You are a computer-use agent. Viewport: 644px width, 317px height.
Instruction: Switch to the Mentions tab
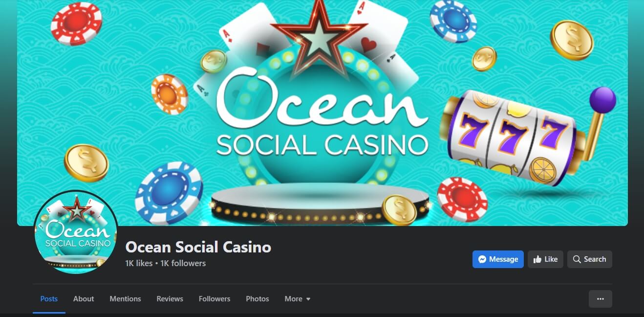click(125, 299)
